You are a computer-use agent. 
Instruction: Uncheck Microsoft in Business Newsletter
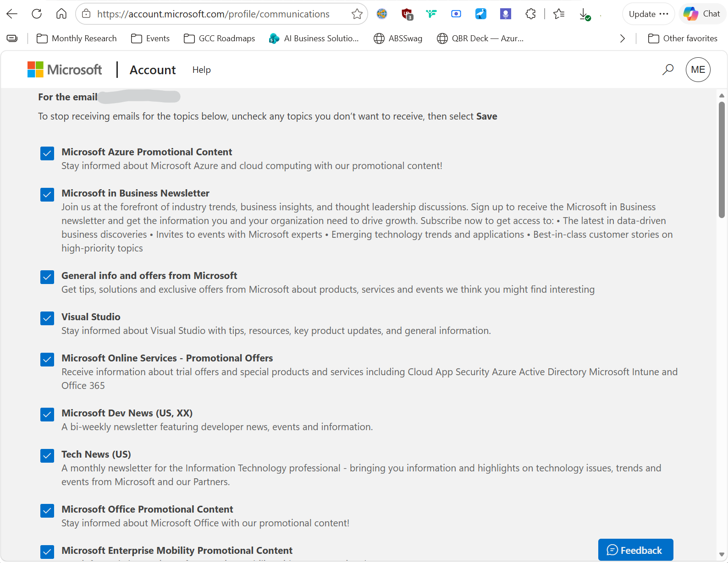[x=47, y=195]
